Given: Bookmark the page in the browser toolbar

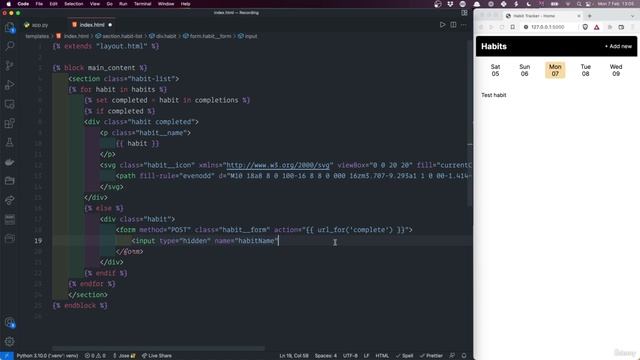Looking at the screenshot, I should pos(513,27).
